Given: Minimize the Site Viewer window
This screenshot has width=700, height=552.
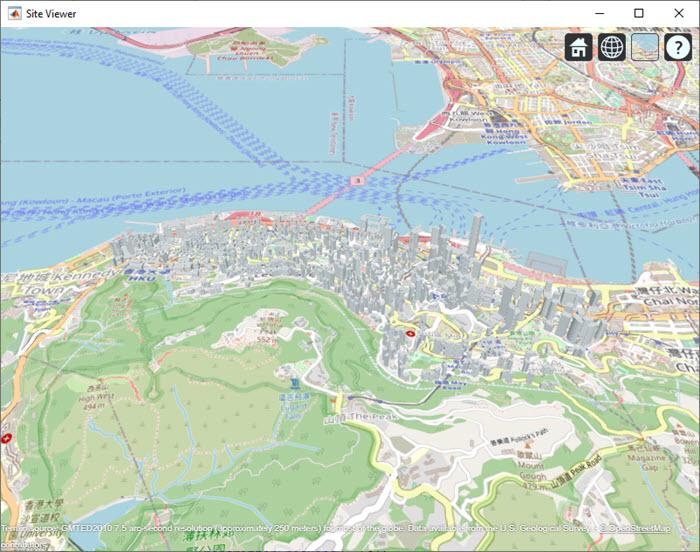Looking at the screenshot, I should click(600, 13).
